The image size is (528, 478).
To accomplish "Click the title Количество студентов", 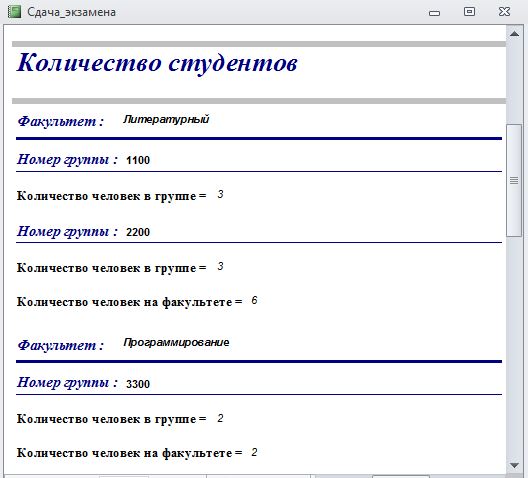I will point(157,63).
